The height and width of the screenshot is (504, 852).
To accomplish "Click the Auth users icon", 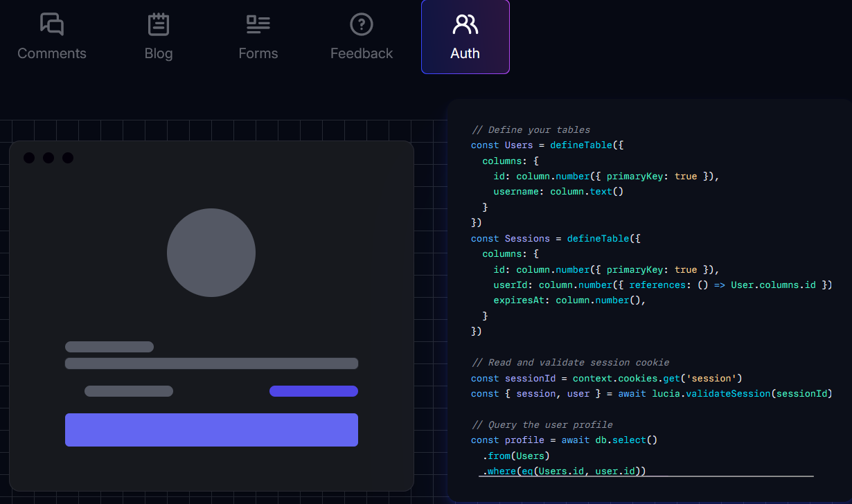I will [x=465, y=24].
